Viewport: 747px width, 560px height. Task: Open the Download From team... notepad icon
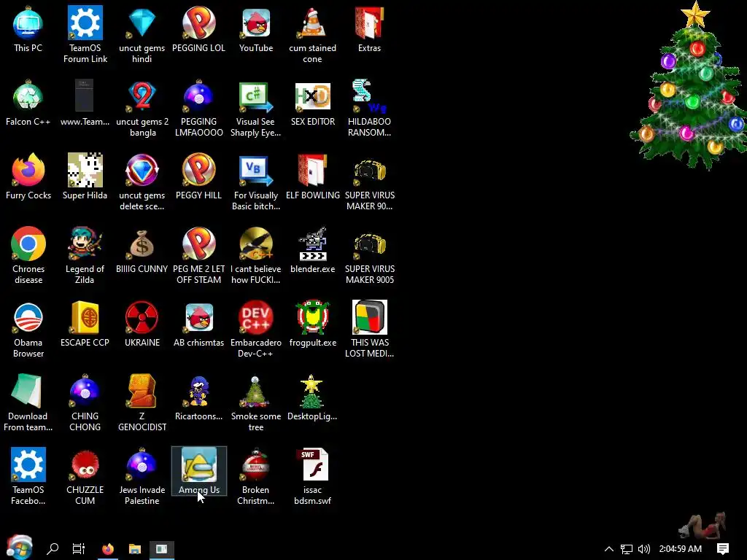(28, 402)
